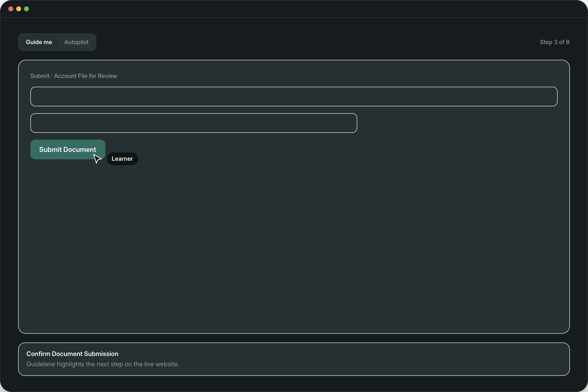The height and width of the screenshot is (392, 588).
Task: Close the window with the red button
Action: [x=11, y=9]
